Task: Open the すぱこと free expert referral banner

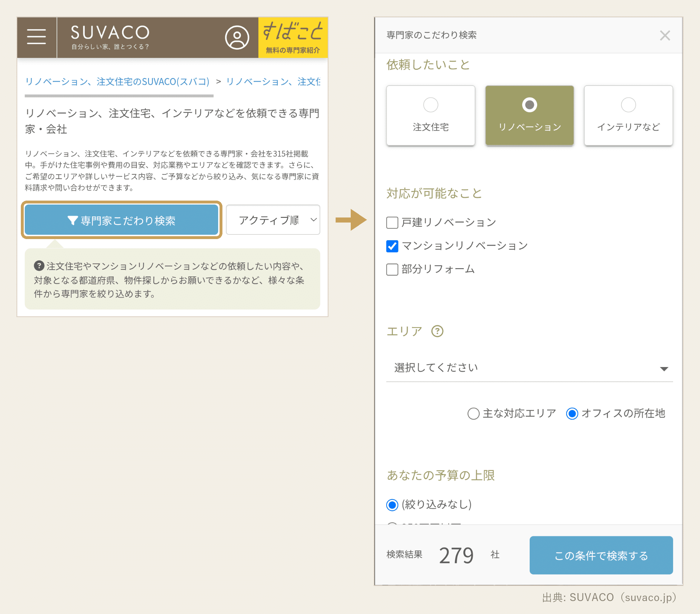Action: [x=293, y=37]
